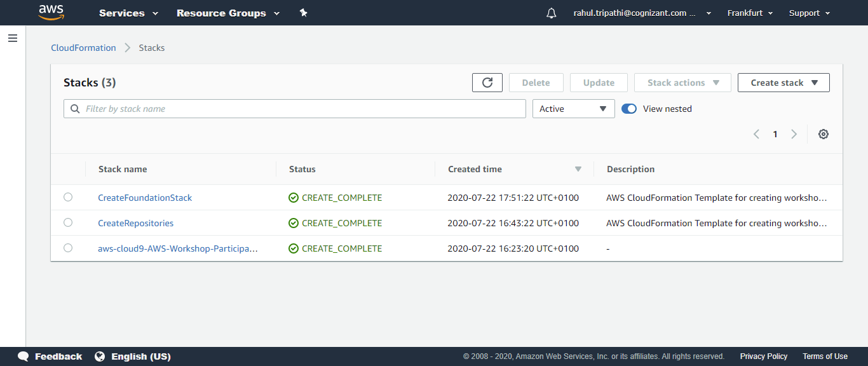Viewport: 868px width, 366px height.
Task: Click the Status column header
Action: (x=302, y=169)
